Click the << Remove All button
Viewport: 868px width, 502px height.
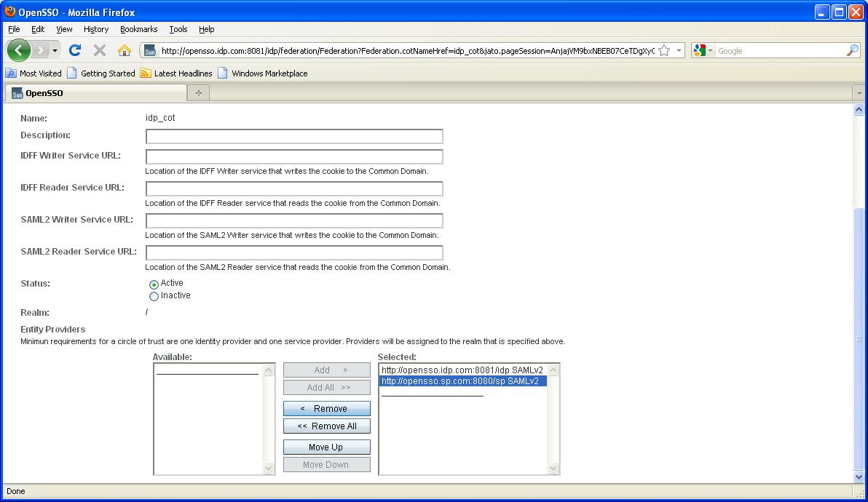click(x=327, y=426)
